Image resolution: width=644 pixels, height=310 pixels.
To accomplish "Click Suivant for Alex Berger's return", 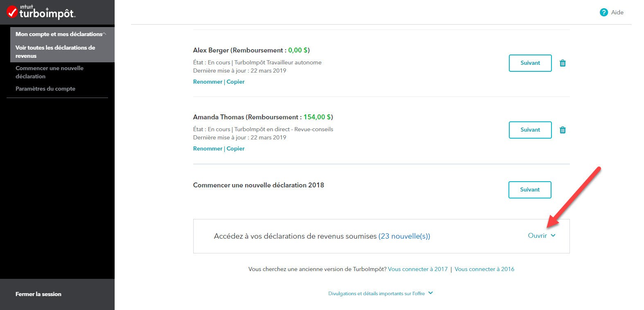I will (x=530, y=63).
